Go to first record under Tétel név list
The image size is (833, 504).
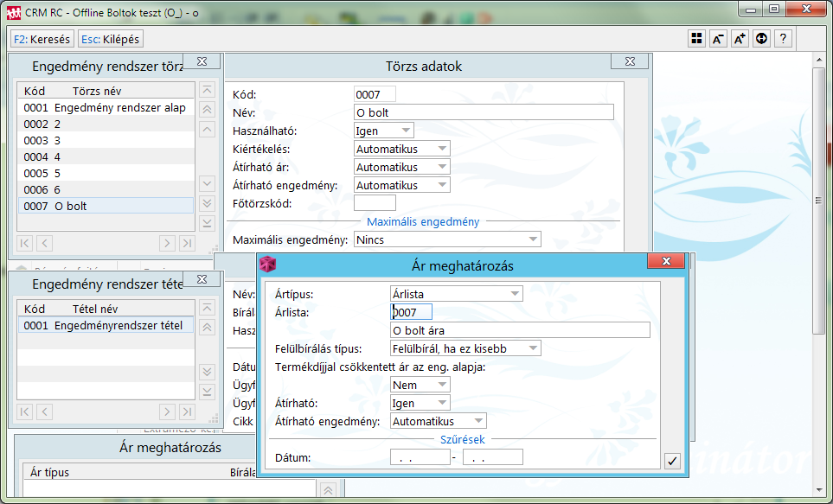click(x=24, y=411)
